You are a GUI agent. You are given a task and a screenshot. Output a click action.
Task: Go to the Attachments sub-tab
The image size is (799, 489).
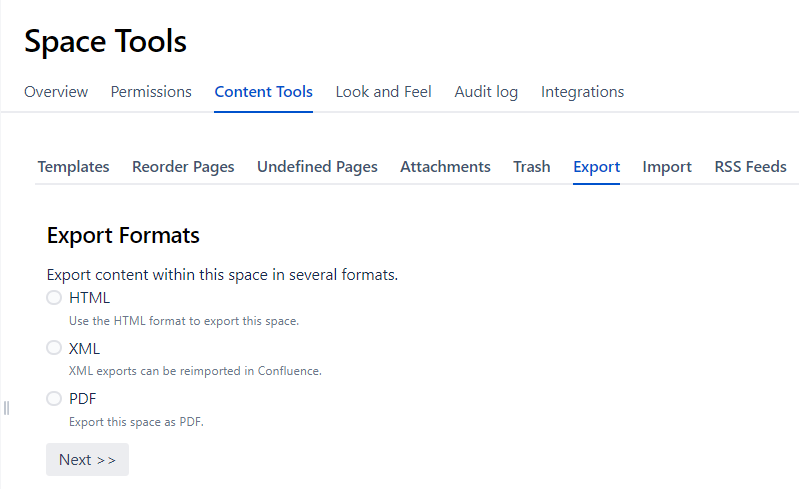coord(445,167)
